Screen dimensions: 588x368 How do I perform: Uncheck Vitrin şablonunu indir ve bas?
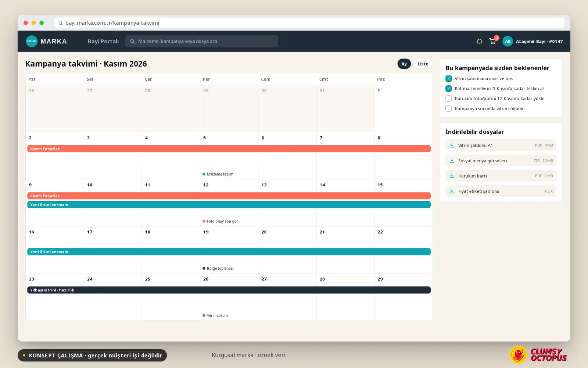[x=448, y=78]
